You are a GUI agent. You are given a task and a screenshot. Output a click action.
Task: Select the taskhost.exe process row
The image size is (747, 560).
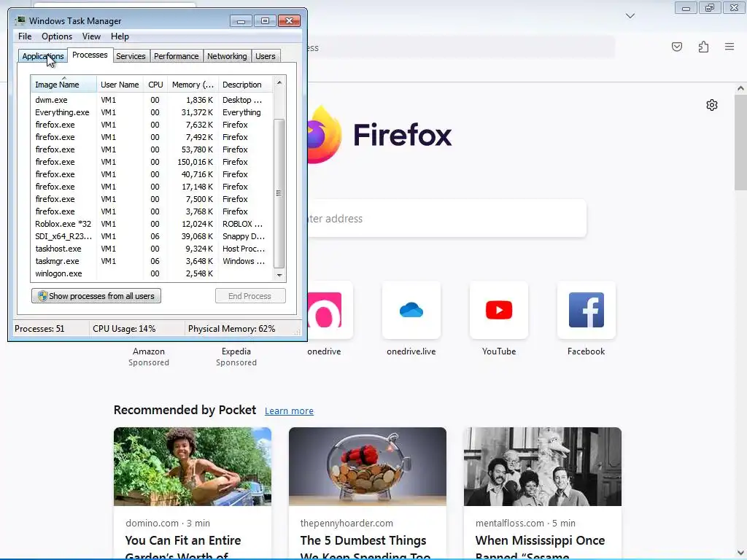pos(152,249)
